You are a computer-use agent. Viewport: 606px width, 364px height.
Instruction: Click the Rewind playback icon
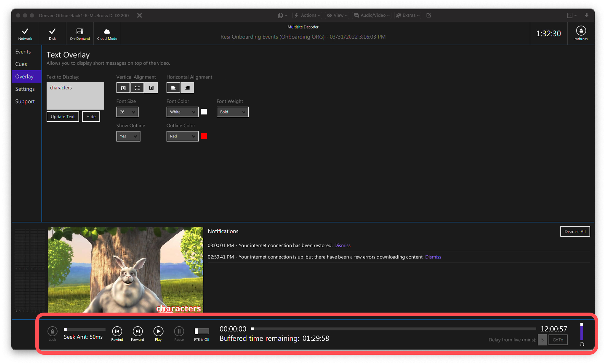coord(117,331)
